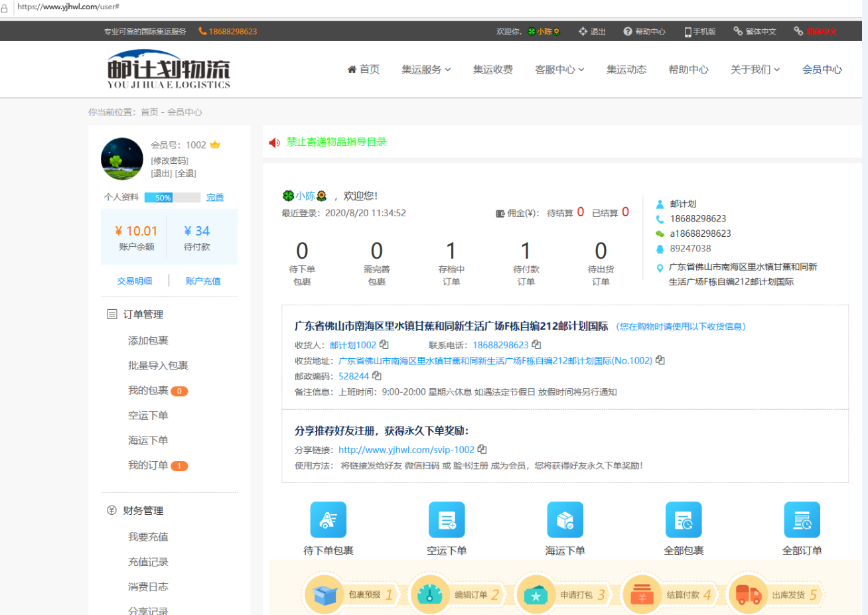The image size is (868, 615).
Task: Click the 首页 breadcrumb link
Action: point(149,112)
